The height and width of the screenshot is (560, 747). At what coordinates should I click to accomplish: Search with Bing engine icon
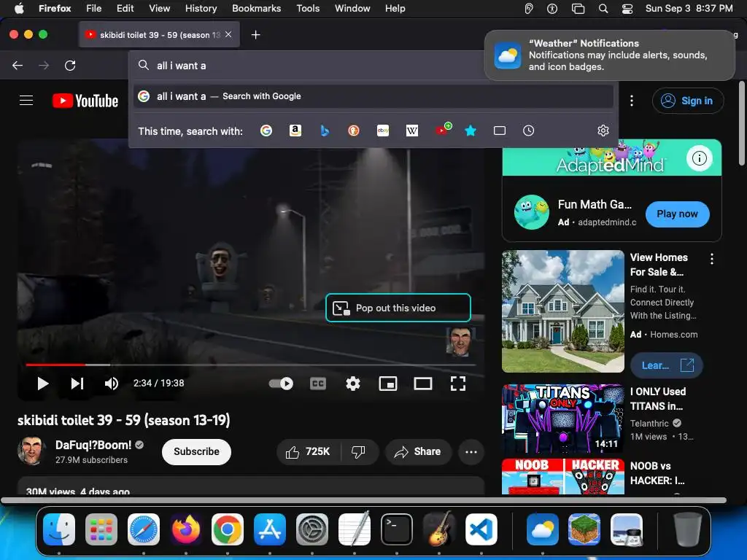pyautogui.click(x=325, y=131)
